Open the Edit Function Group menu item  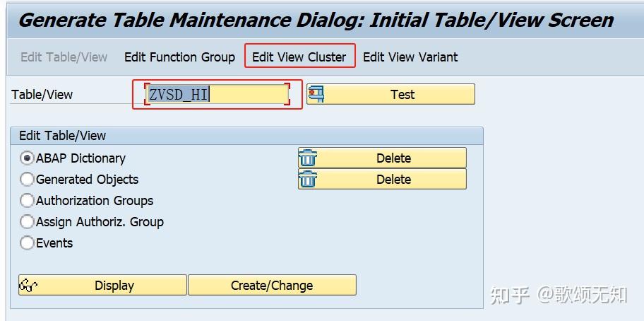point(179,57)
